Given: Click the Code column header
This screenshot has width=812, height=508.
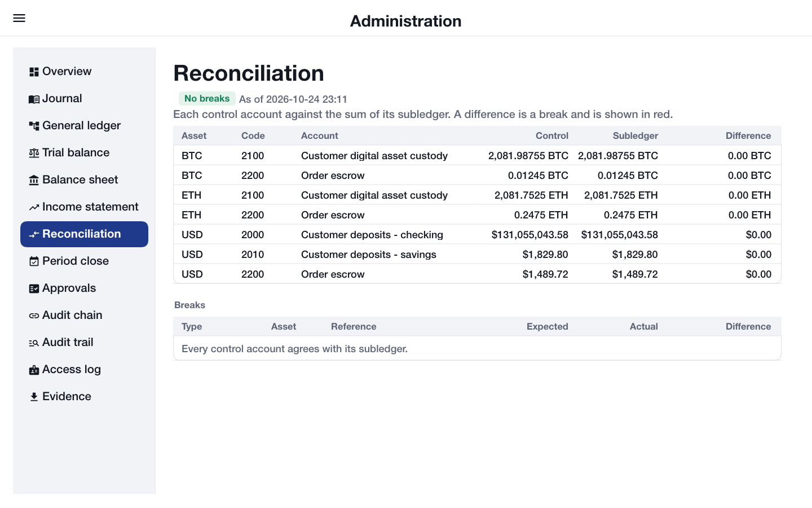Looking at the screenshot, I should pos(253,135).
